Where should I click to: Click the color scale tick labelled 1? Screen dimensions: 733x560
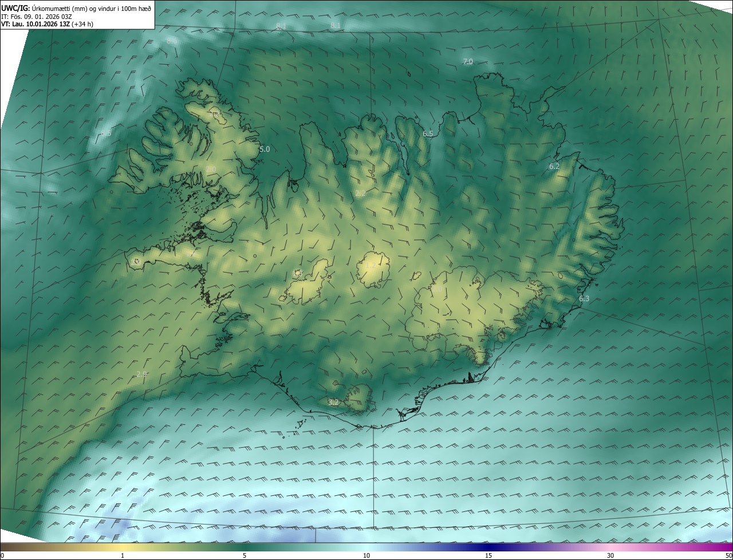123,555
